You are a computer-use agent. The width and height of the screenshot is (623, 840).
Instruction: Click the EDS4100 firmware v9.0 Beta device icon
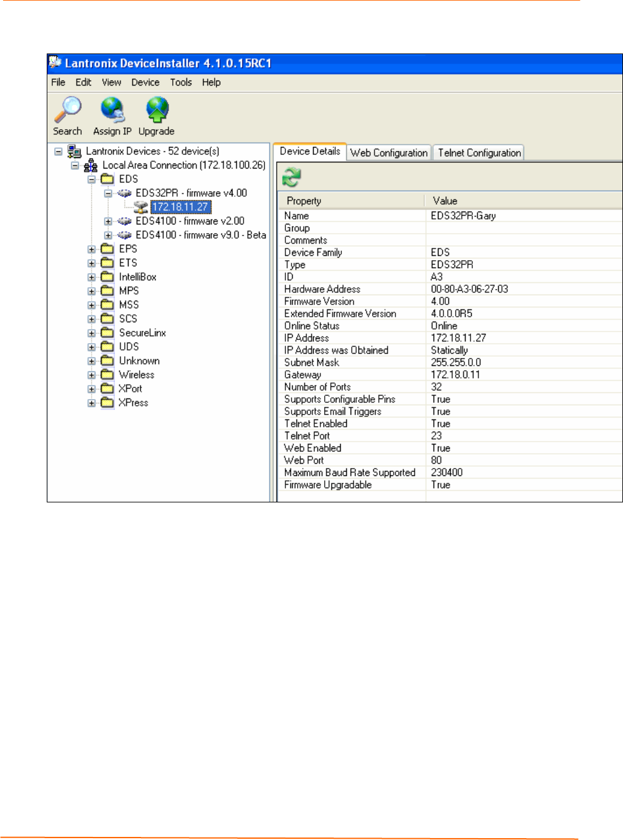pyautogui.click(x=124, y=236)
